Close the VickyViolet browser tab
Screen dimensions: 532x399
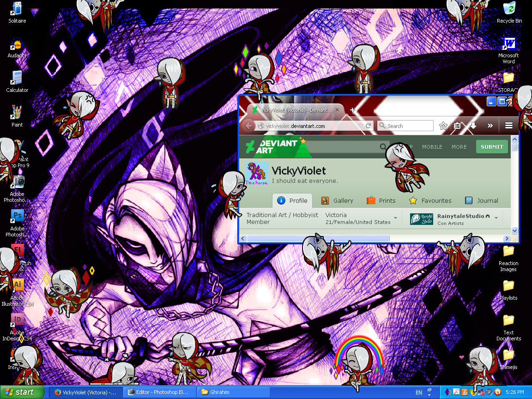click(x=337, y=110)
